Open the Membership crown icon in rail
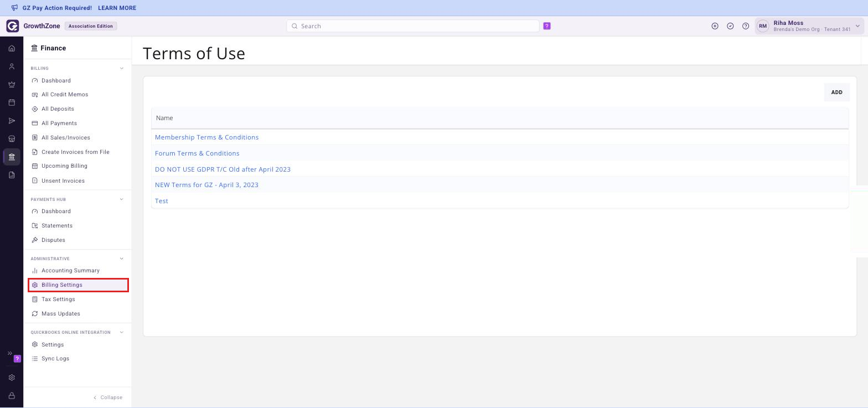Viewport: 868px width, 408px height. (12, 85)
